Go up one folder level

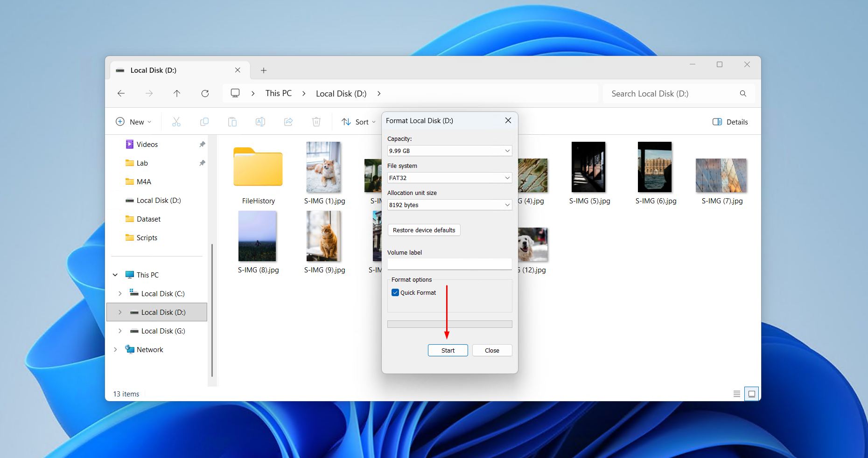(x=177, y=93)
